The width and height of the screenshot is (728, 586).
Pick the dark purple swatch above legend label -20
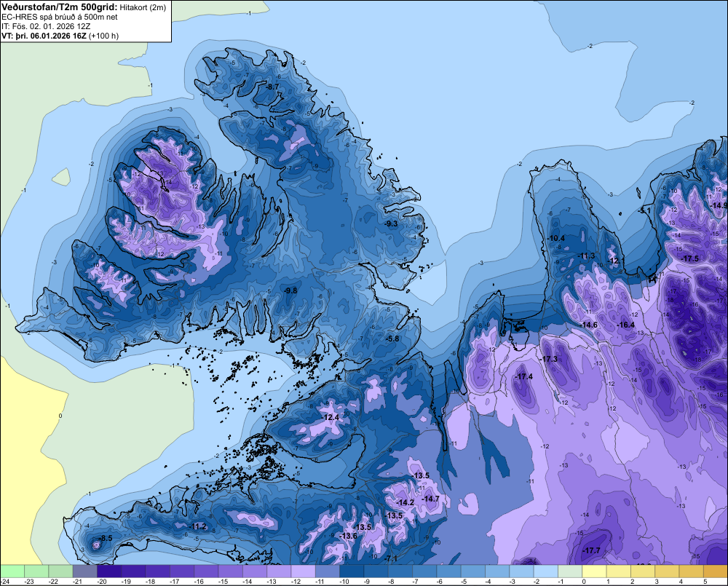[109, 571]
